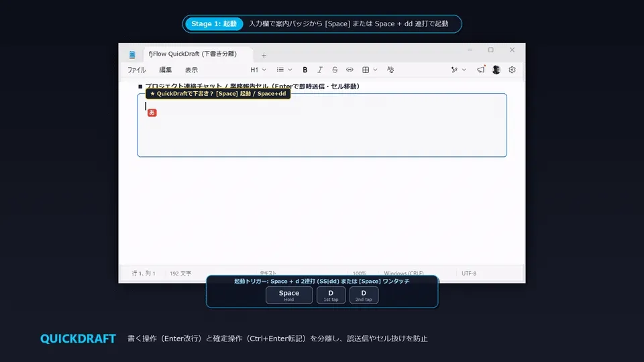Click the notepad app icon in title bar
The image size is (644, 362).
tap(132, 54)
